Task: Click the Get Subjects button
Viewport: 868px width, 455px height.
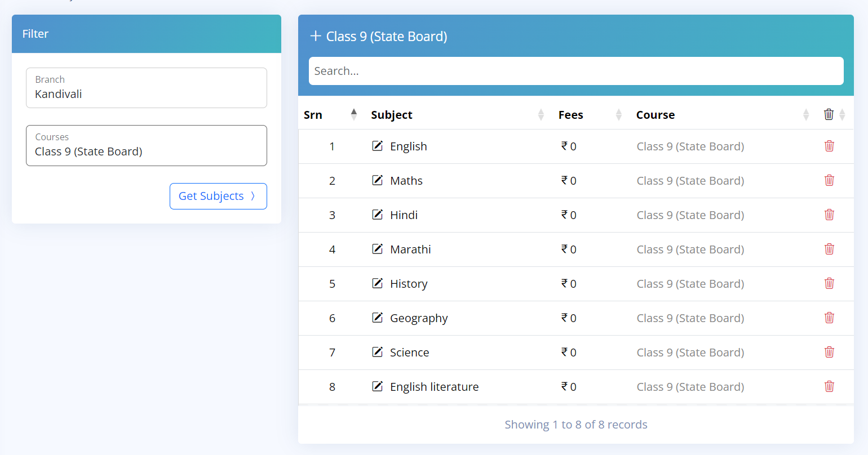Action: click(x=218, y=196)
